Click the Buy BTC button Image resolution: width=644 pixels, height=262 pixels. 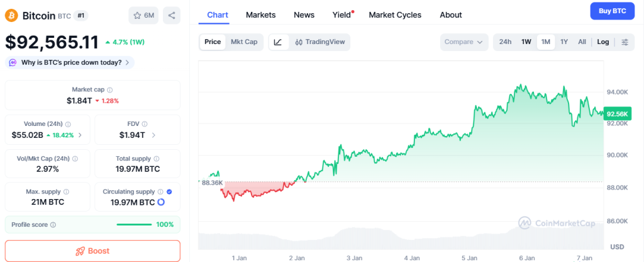point(611,11)
